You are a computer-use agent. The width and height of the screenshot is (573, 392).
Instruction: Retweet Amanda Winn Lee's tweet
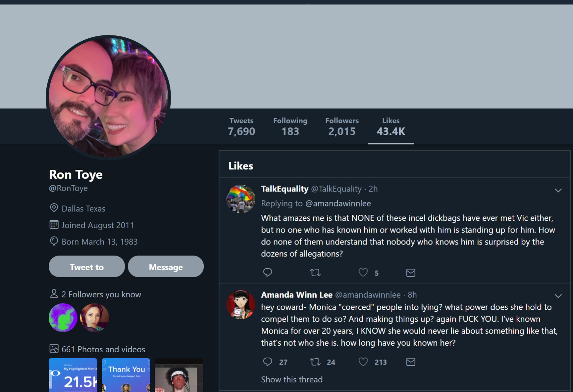pyautogui.click(x=315, y=362)
